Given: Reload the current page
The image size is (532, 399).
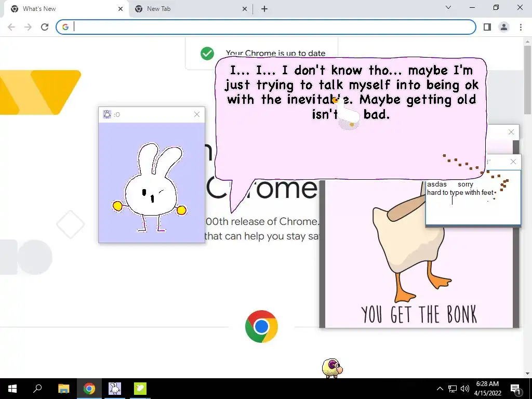Looking at the screenshot, I should pos(45,27).
